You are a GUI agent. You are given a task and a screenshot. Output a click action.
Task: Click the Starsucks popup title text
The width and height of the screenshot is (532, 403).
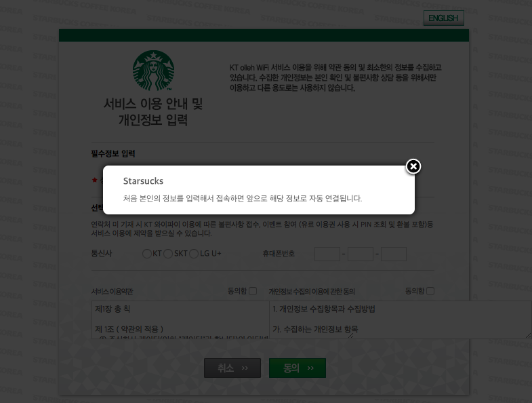143,181
